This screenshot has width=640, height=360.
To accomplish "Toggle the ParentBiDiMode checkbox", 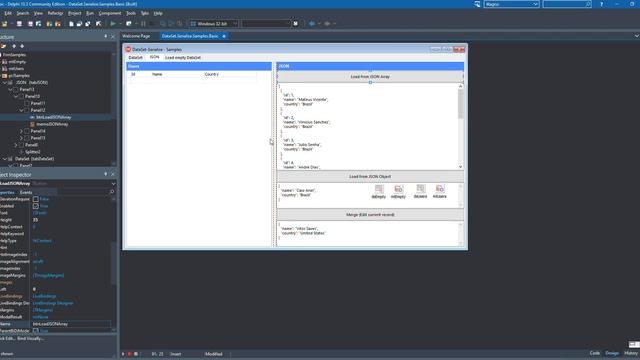I will click(x=36, y=331).
